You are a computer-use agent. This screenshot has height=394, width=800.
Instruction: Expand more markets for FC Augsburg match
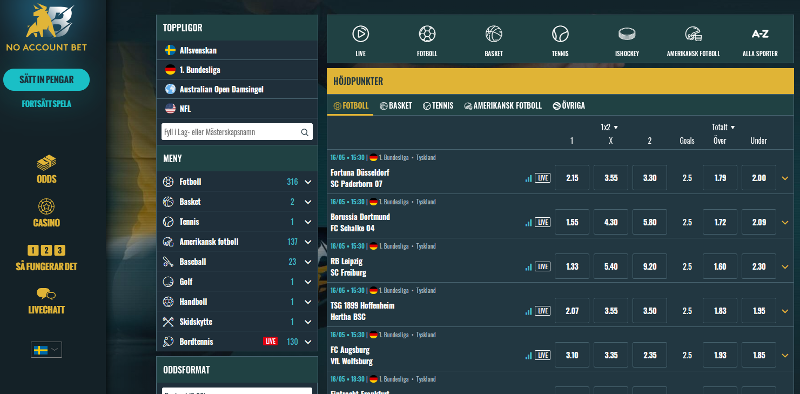point(785,355)
